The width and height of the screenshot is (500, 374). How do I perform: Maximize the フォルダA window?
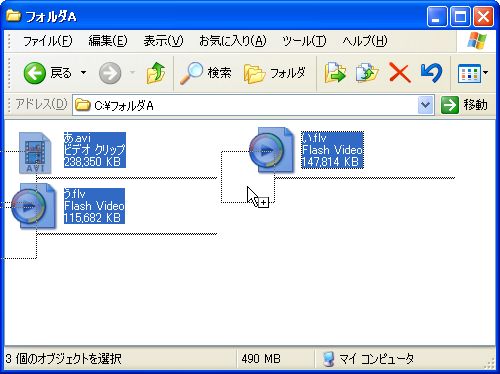pyautogui.click(x=460, y=16)
